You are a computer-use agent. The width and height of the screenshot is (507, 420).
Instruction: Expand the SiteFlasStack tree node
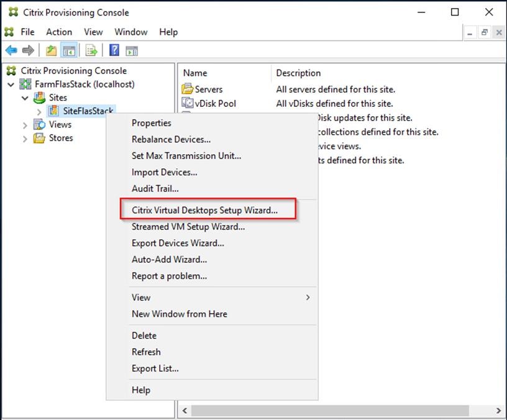coord(39,111)
